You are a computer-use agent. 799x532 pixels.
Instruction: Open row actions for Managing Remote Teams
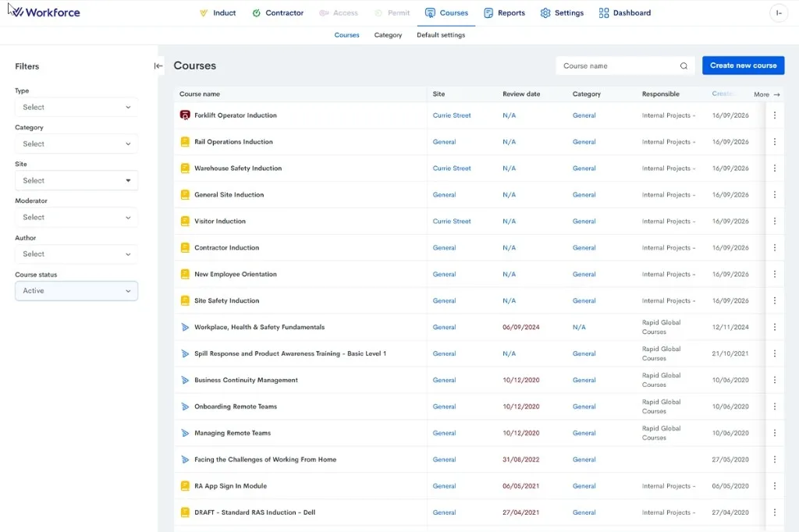pos(775,433)
